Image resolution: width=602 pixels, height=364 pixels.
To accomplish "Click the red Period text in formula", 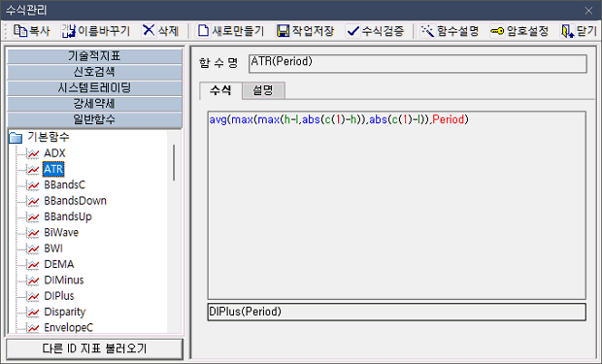I will pos(448,119).
